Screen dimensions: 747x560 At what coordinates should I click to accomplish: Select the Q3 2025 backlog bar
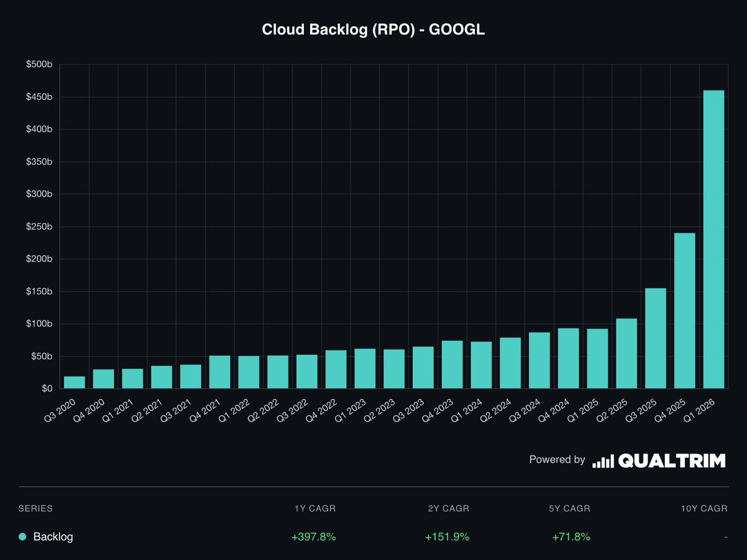coord(655,338)
